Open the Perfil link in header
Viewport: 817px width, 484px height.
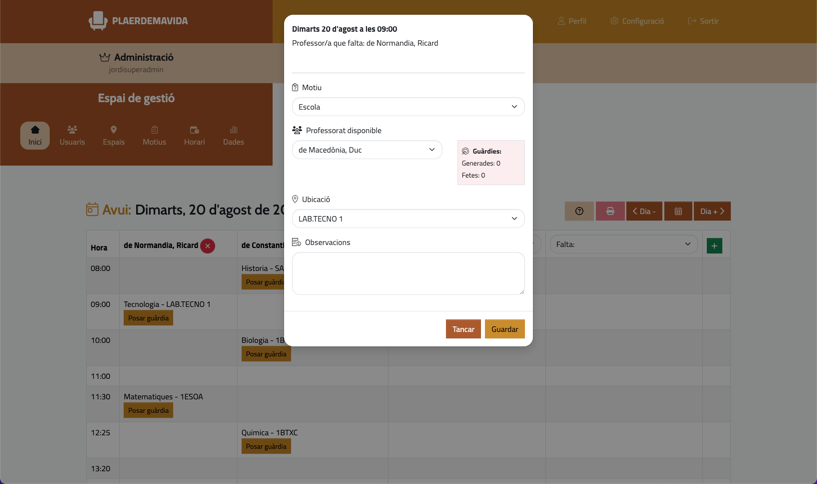coord(572,21)
